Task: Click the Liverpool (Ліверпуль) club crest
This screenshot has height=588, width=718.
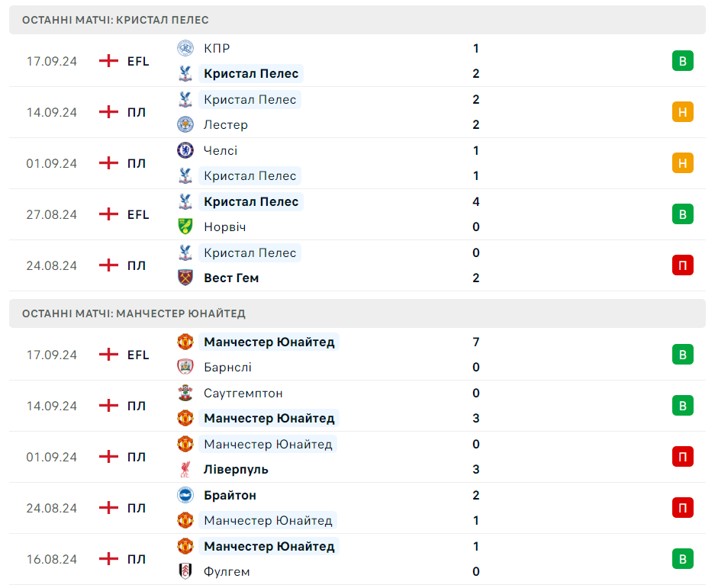Action: tap(185, 469)
